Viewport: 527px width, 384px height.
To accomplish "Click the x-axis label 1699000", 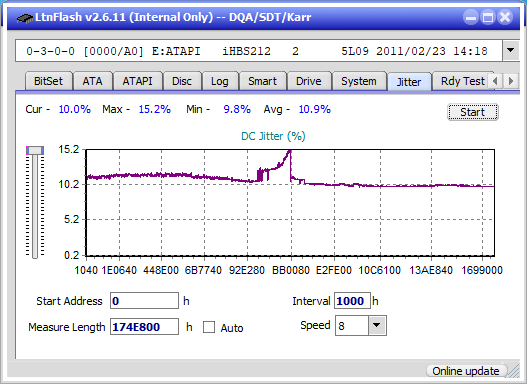I will tap(482, 270).
